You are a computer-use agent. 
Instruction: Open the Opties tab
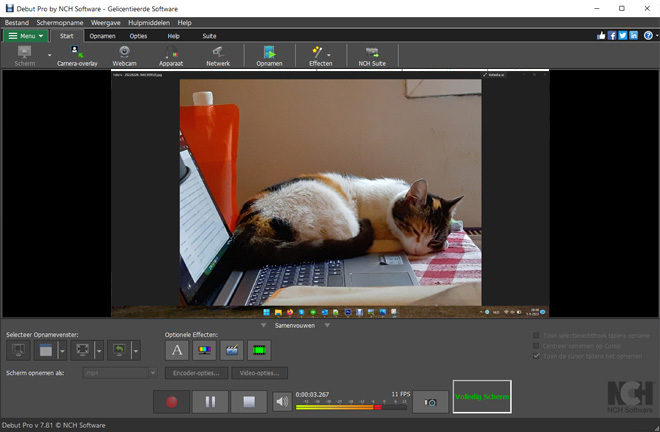pos(138,36)
